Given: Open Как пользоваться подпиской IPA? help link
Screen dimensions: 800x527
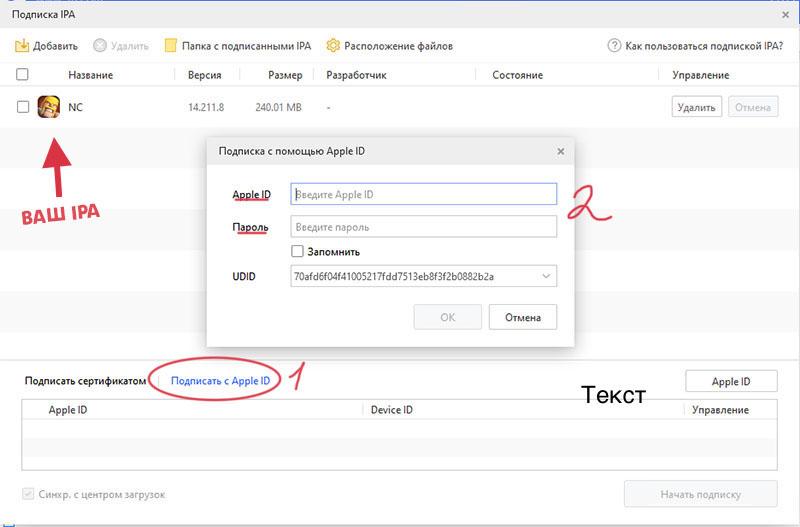Looking at the screenshot, I should 704,46.
